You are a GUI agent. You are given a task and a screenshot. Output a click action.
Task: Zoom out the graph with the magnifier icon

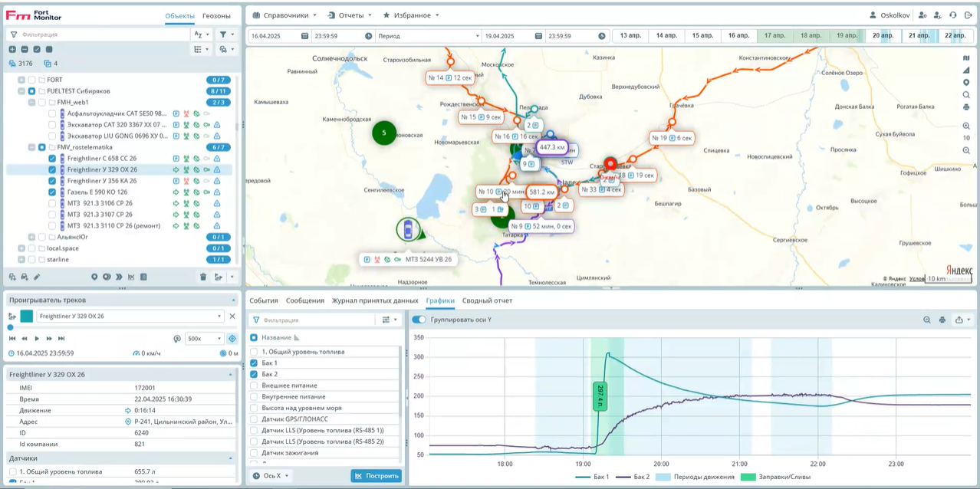tap(927, 320)
